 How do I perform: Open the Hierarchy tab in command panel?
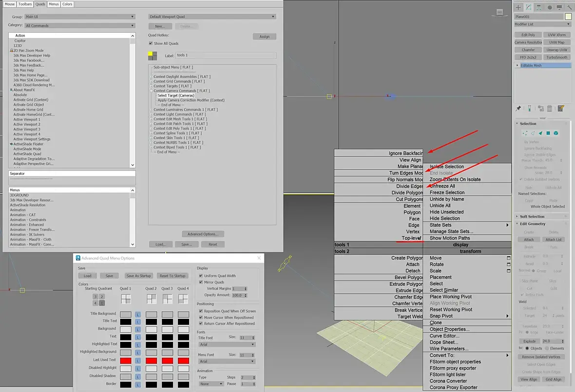pos(538,7)
